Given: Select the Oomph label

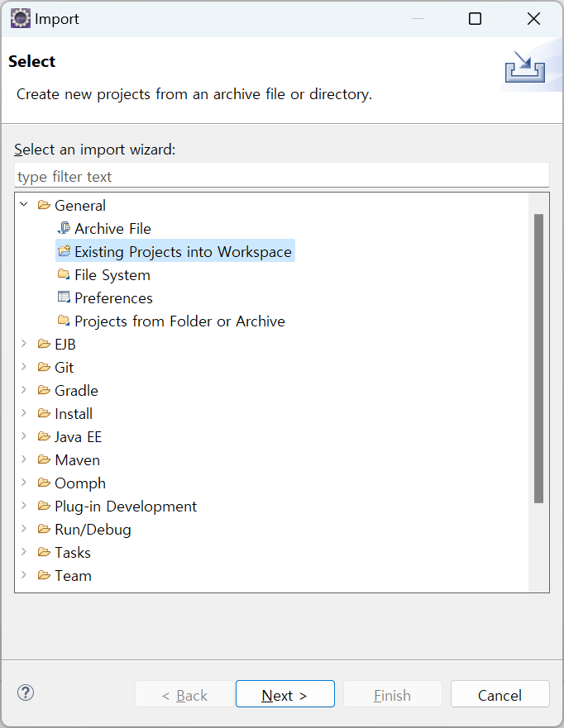Looking at the screenshot, I should (80, 483).
